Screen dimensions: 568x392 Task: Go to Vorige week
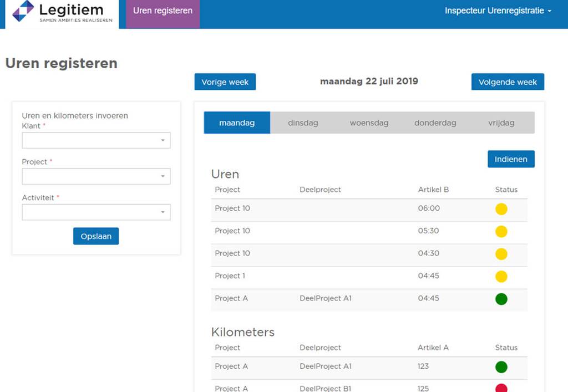(x=225, y=82)
